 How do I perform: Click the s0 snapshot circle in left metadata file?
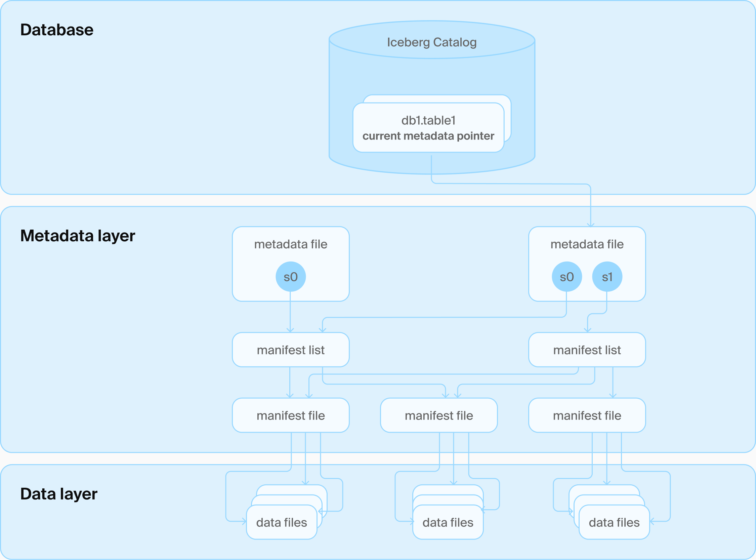coord(291,276)
